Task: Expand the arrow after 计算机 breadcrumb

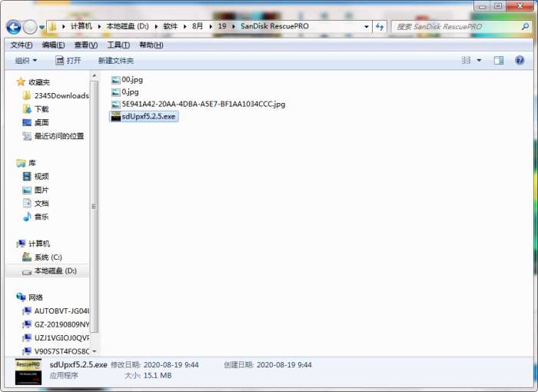Action: click(x=99, y=26)
